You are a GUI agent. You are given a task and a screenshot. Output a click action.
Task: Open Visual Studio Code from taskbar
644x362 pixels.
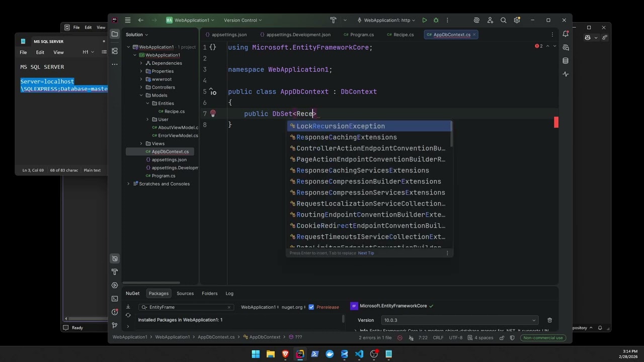[x=359, y=354]
